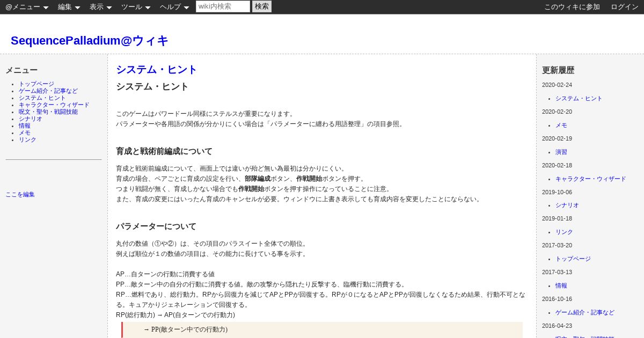Click the パラメーターについて heading
The image size is (644, 338).
click(x=156, y=226)
